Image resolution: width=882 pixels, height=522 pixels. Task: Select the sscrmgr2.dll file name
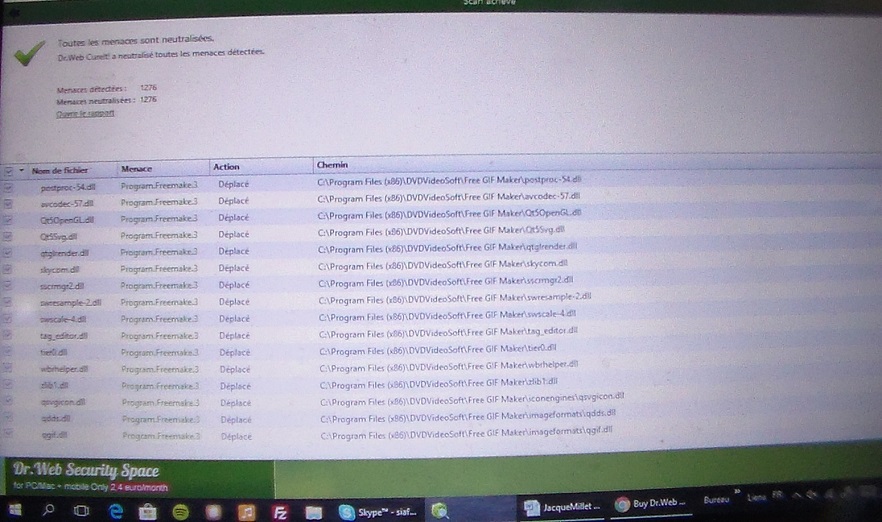62,286
